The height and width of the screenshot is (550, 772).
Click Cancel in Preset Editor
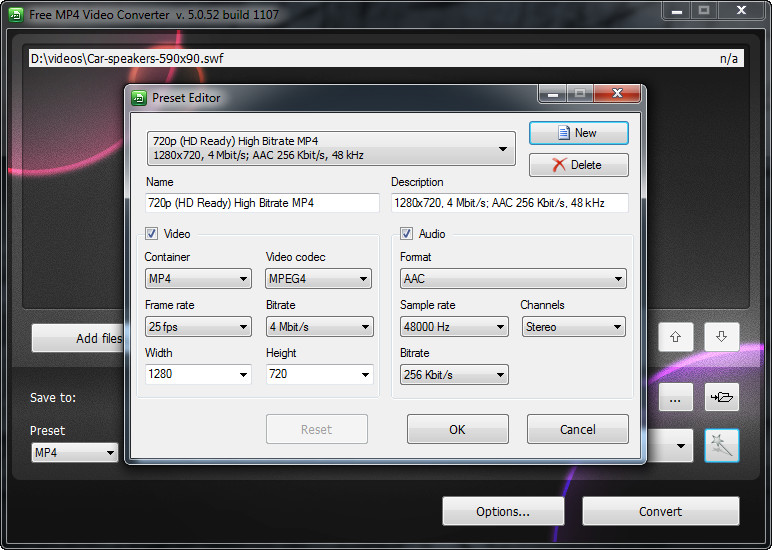pos(578,429)
